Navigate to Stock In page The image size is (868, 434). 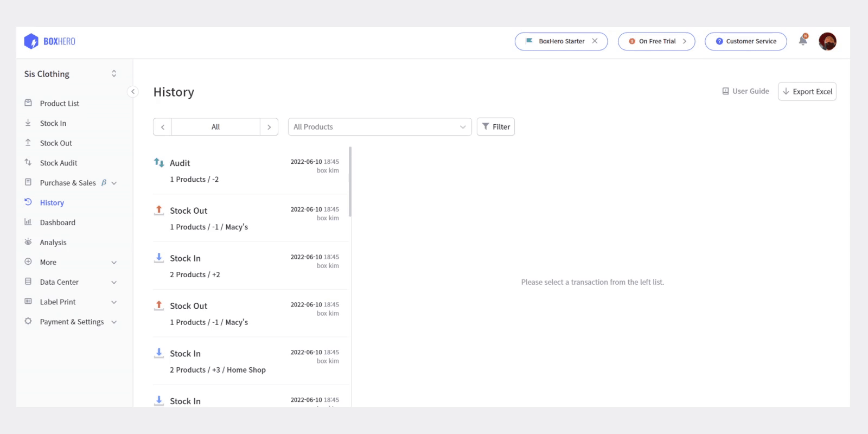(x=53, y=123)
